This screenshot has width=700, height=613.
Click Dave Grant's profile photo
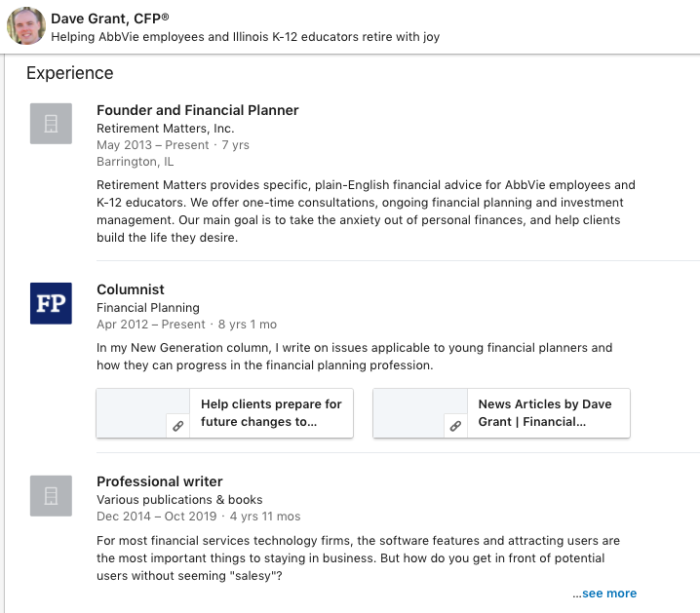pos(26,26)
